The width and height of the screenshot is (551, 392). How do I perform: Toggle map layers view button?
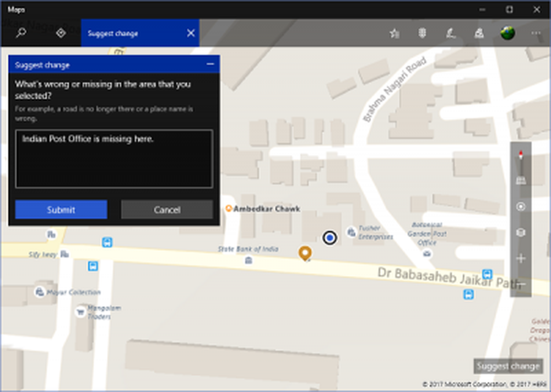click(x=521, y=233)
